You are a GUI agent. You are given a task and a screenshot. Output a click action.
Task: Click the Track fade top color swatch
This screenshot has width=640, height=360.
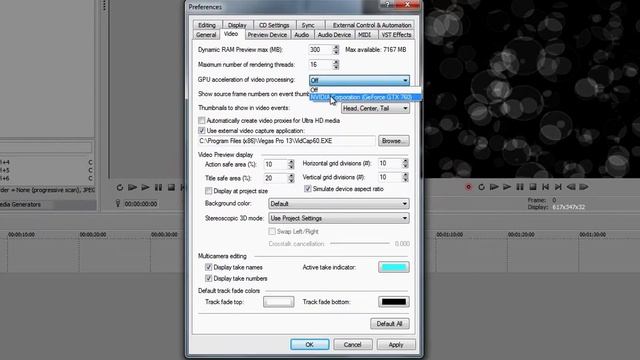[279, 302]
